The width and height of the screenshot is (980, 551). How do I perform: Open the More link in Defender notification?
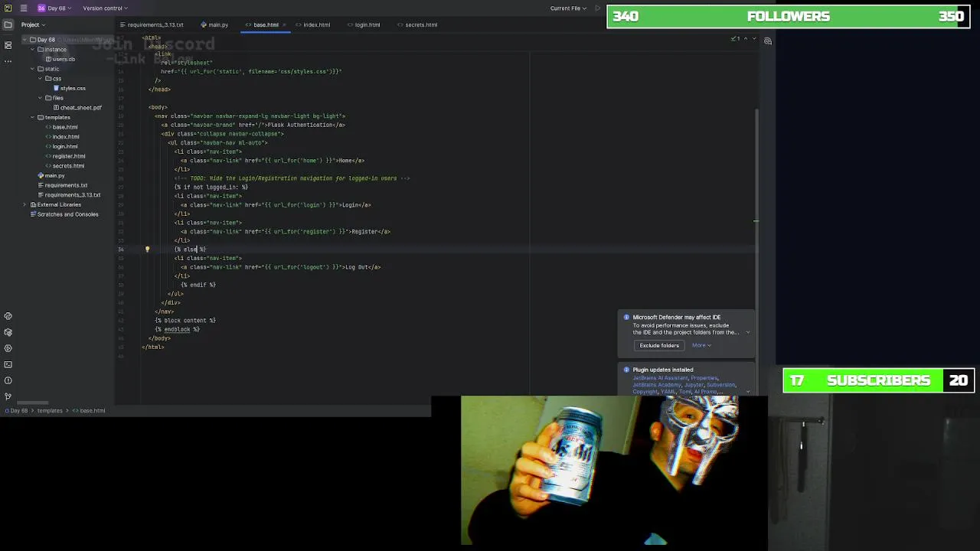[701, 345]
